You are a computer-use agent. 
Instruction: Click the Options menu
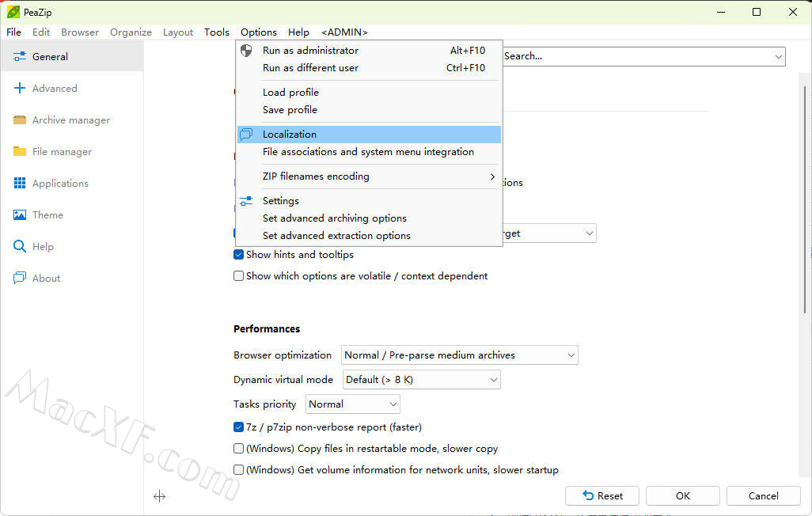pos(259,32)
